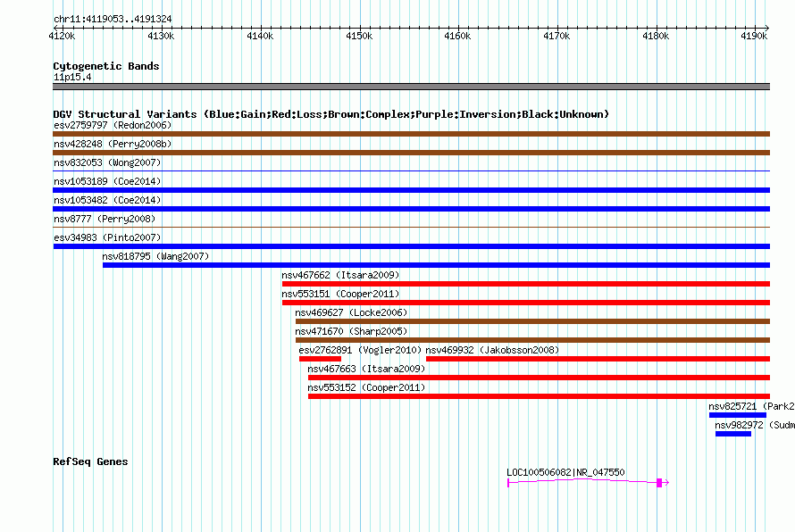Click the chr11:4119053..4191324 coordinates label
The image size is (795, 532).
pyautogui.click(x=113, y=19)
